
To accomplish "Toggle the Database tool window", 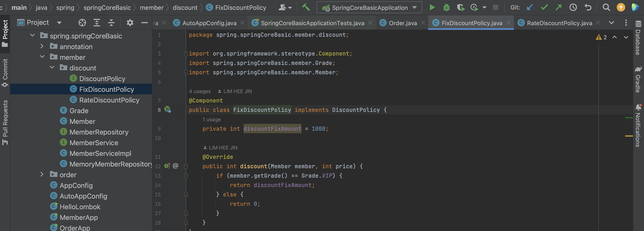I will pyautogui.click(x=638, y=38).
